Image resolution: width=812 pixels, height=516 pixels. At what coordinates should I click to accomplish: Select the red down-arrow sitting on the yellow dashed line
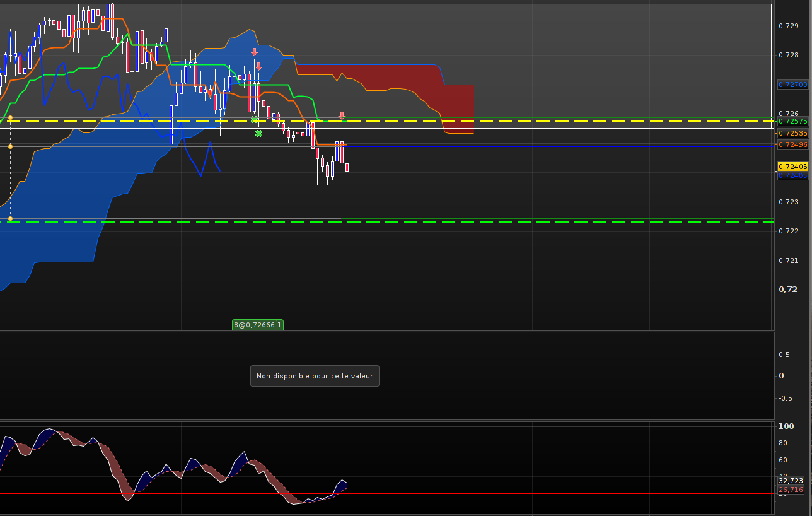342,115
